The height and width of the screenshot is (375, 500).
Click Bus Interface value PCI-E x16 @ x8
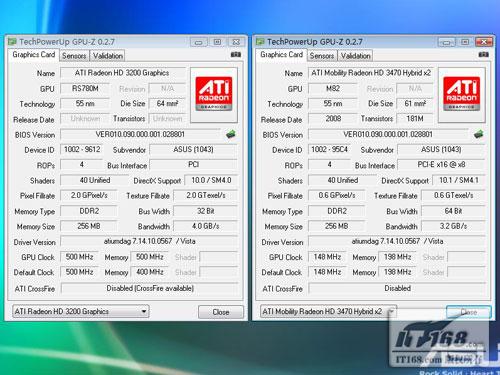point(441,165)
